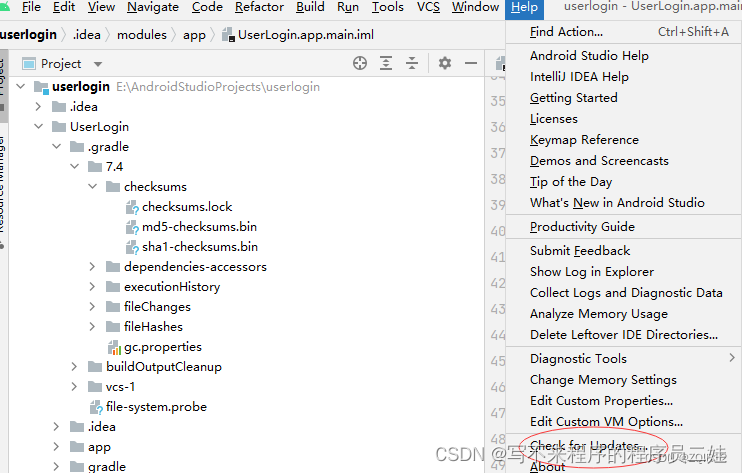This screenshot has height=473, width=742.
Task: Expand the app folder in tree
Action: point(56,447)
